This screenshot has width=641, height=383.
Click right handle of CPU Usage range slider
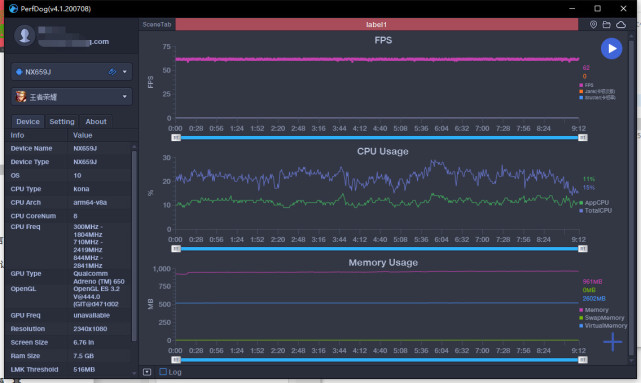583,249
